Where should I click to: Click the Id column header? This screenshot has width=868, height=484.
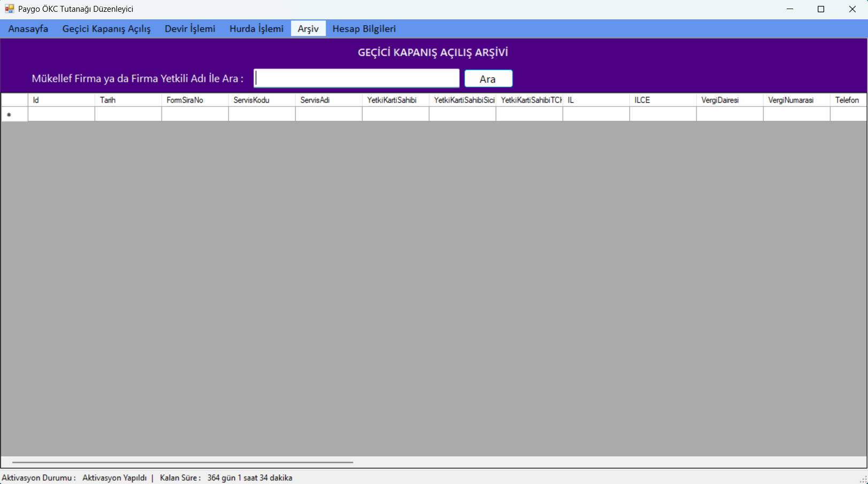click(x=62, y=100)
